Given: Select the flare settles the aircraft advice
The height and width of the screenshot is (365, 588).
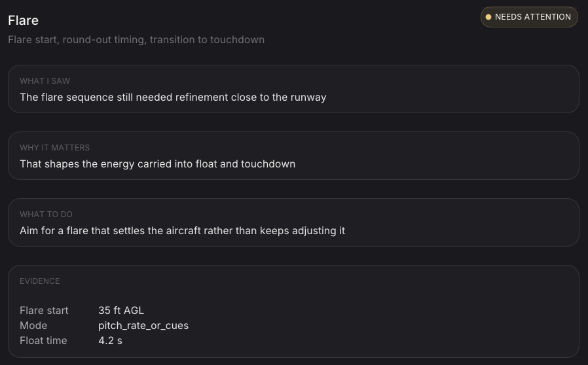Looking at the screenshot, I should 182,230.
